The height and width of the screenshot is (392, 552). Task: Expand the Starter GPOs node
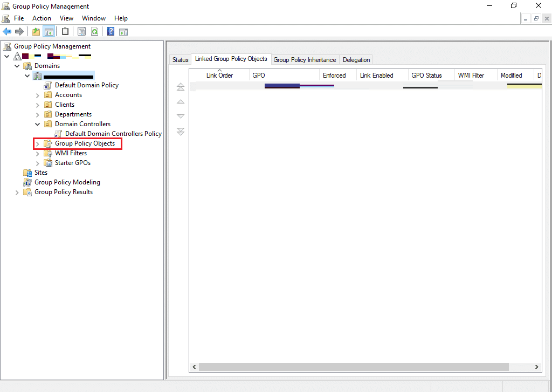point(37,163)
